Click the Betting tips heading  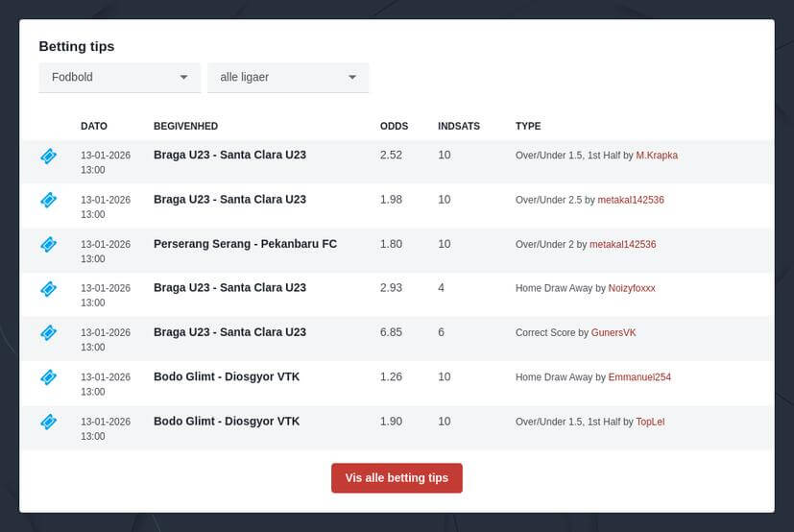[77, 47]
